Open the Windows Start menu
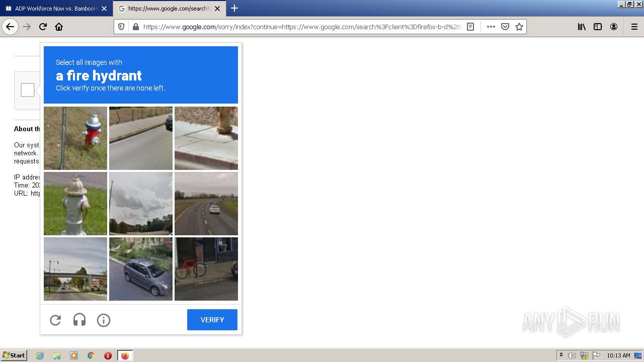Image resolution: width=644 pixels, height=362 pixels. coord(14,355)
